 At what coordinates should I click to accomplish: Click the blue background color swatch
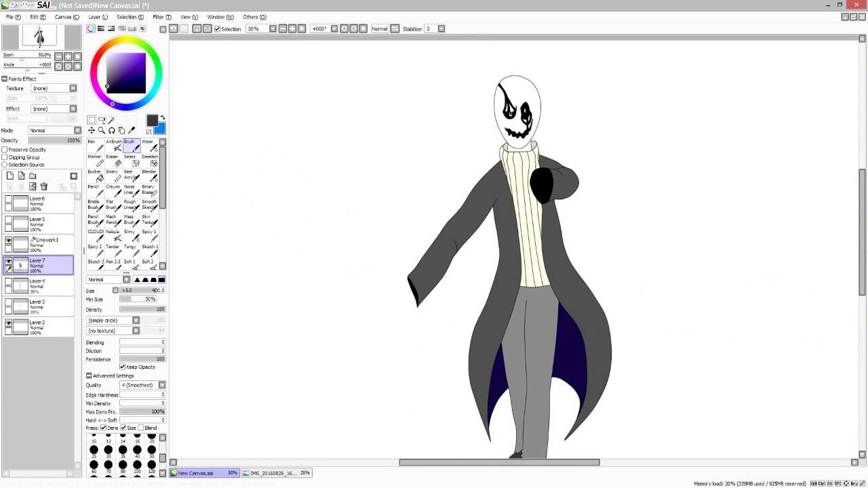click(x=159, y=130)
